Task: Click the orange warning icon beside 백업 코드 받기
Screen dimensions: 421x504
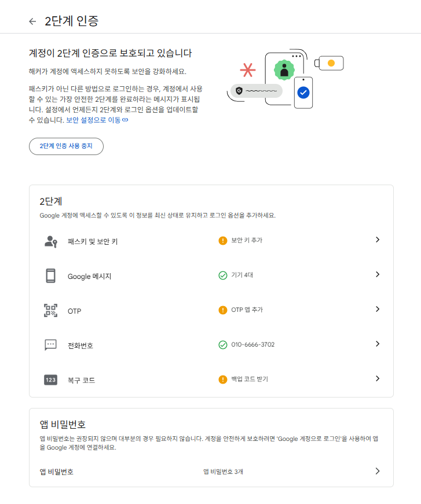Action: [x=223, y=380]
